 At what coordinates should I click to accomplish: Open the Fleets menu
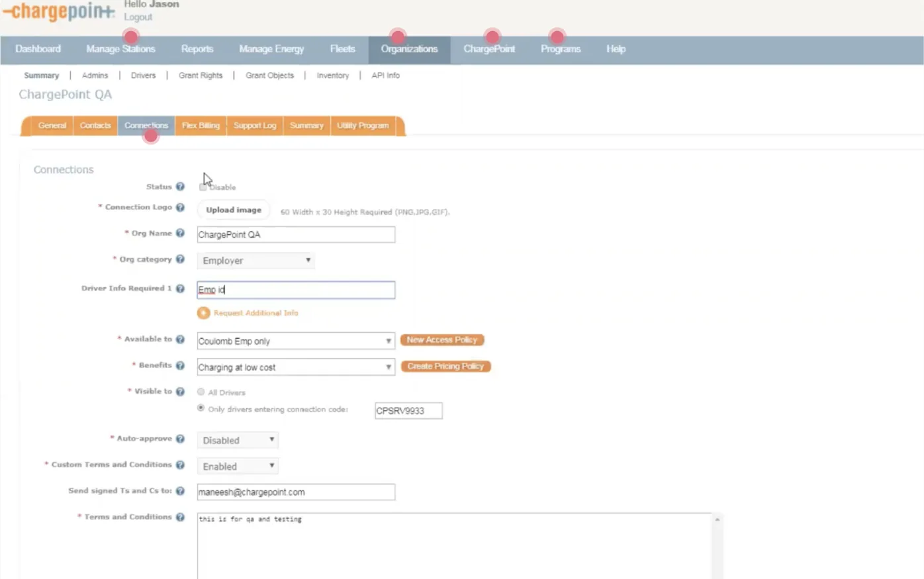(342, 49)
